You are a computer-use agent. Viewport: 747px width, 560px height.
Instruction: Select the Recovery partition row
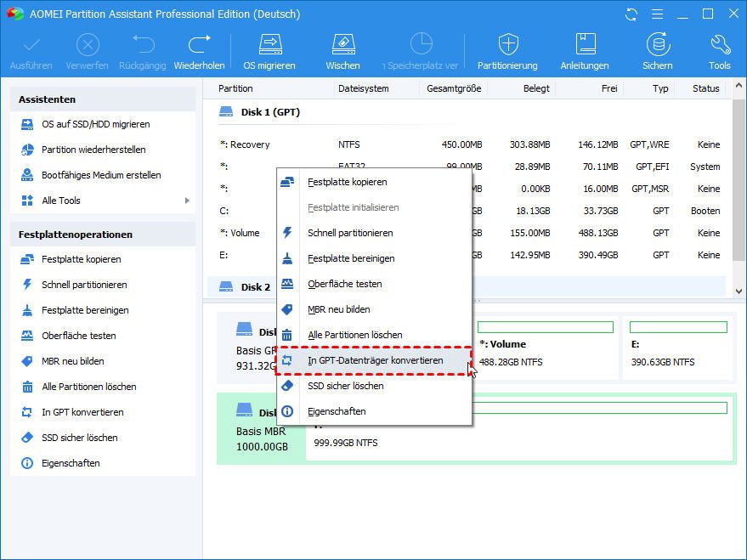pyautogui.click(x=467, y=144)
